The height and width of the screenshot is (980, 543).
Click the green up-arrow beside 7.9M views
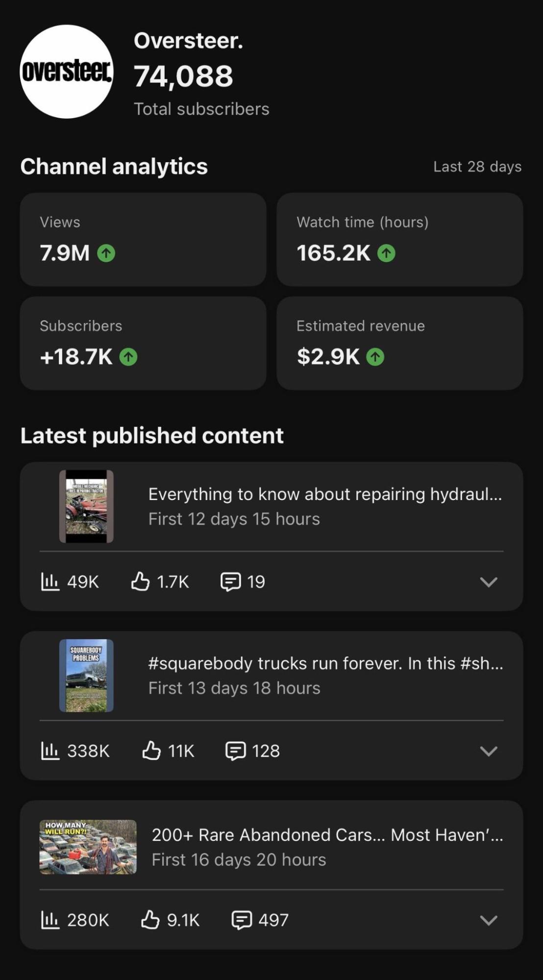click(106, 253)
